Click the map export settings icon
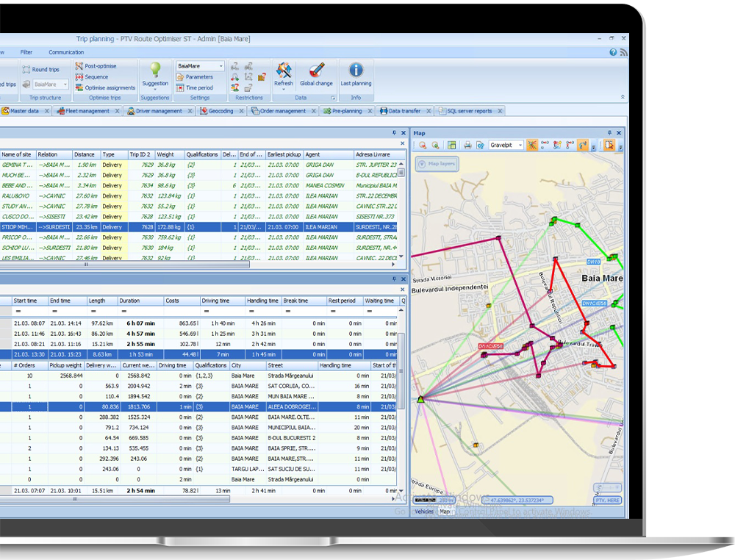Image resolution: width=735 pixels, height=560 pixels. click(x=480, y=146)
